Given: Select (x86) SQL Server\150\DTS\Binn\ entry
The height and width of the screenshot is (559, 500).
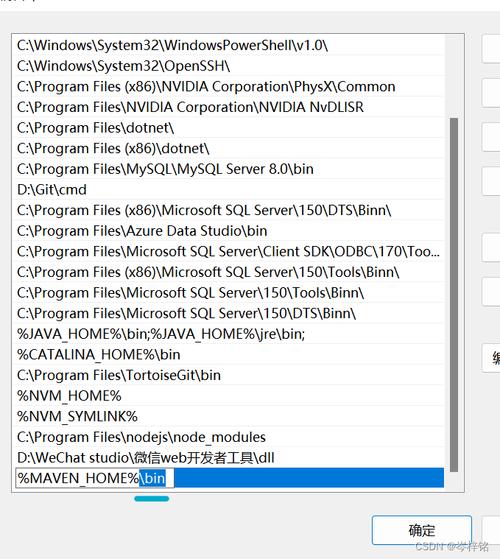Looking at the screenshot, I should pyautogui.click(x=230, y=210).
